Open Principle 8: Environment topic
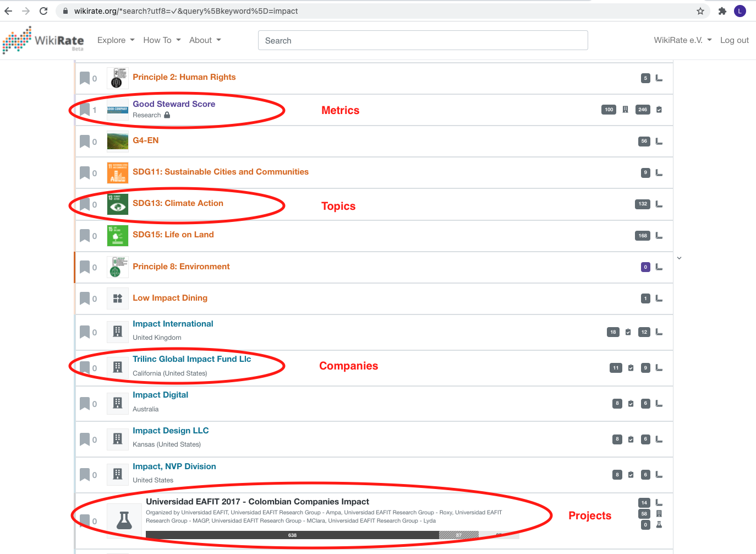The height and width of the screenshot is (554, 756). click(x=181, y=267)
